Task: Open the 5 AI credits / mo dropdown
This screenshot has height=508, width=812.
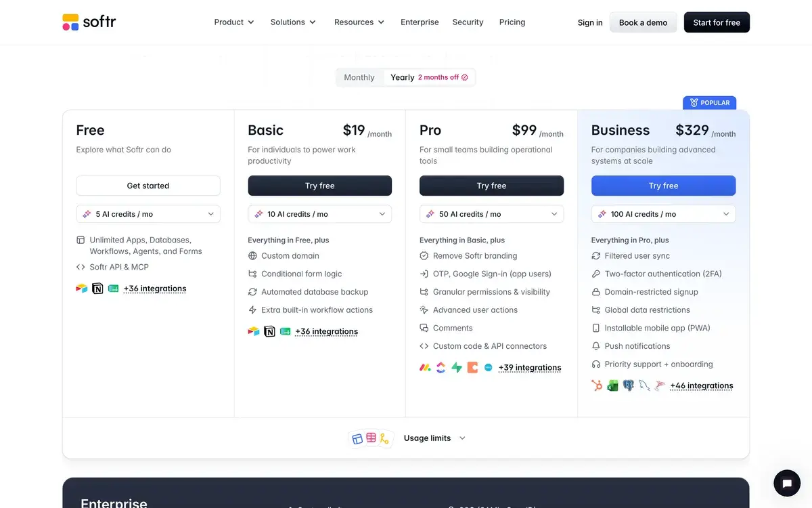Action: (x=148, y=214)
